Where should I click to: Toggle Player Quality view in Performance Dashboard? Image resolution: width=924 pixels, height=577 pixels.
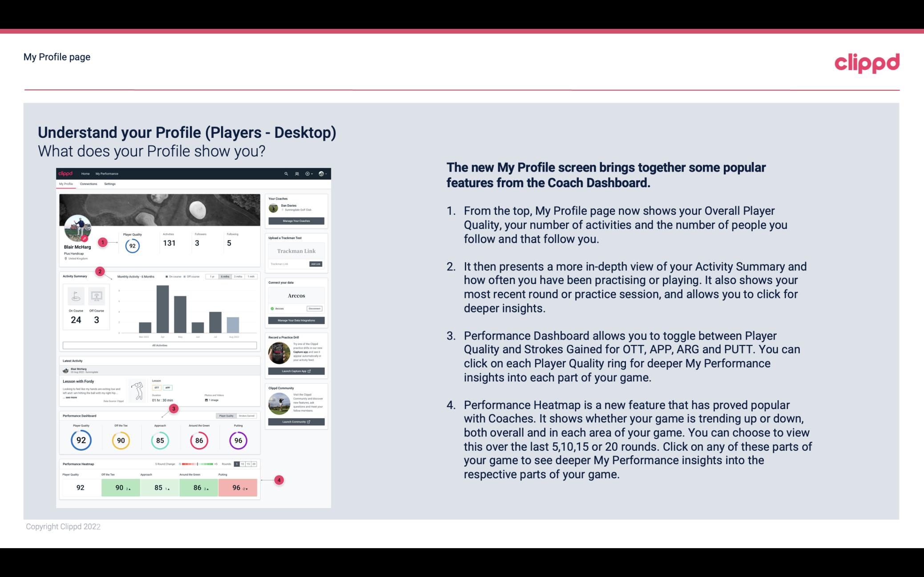point(226,416)
